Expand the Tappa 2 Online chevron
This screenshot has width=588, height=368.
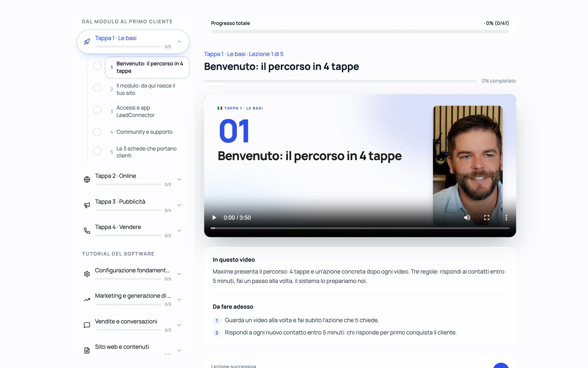click(x=179, y=180)
